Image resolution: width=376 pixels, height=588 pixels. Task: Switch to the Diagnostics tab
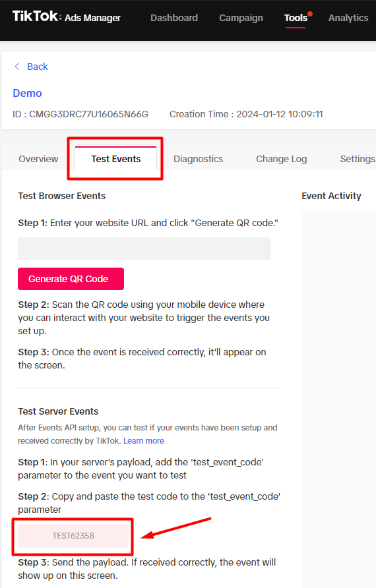click(198, 159)
